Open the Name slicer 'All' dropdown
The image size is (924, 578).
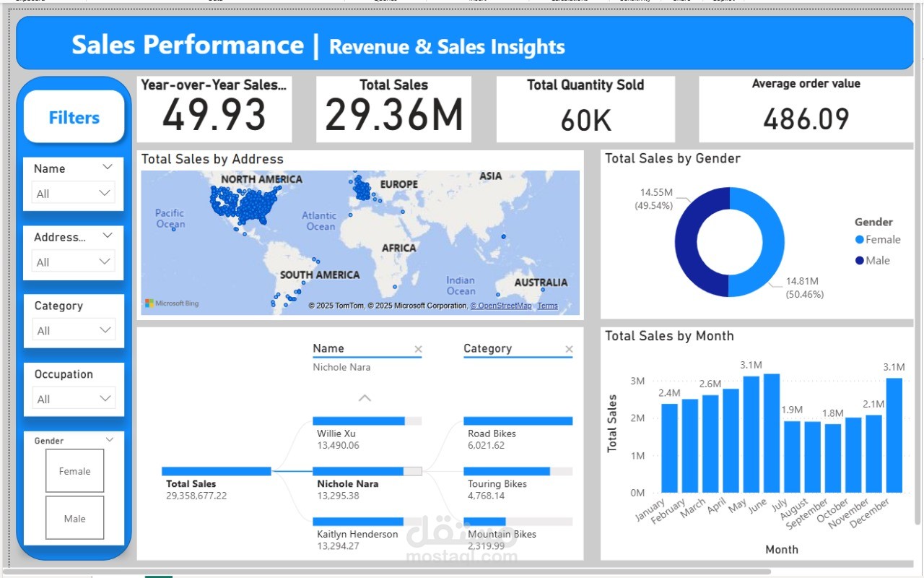click(x=74, y=193)
